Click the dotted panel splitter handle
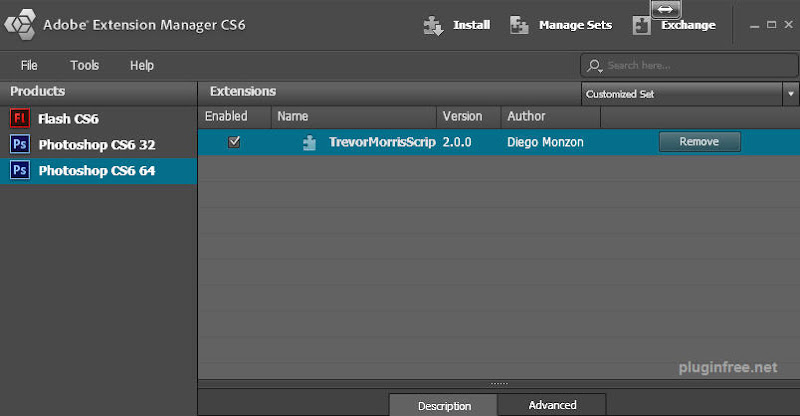The width and height of the screenshot is (800, 416). point(499,383)
